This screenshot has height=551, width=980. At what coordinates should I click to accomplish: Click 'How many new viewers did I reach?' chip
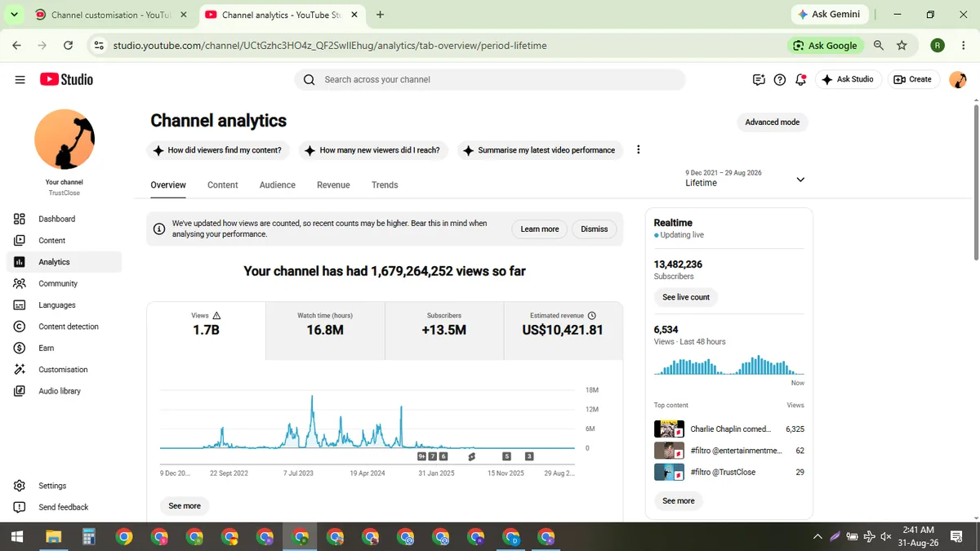372,150
